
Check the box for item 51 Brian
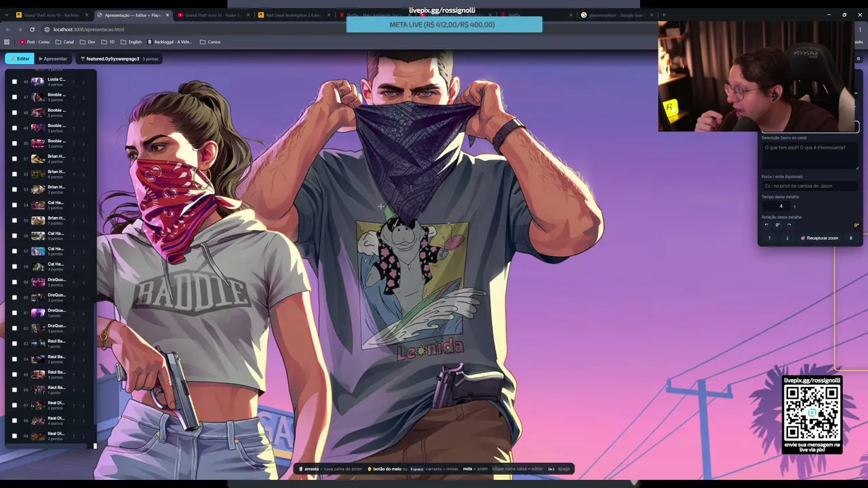coord(14,159)
